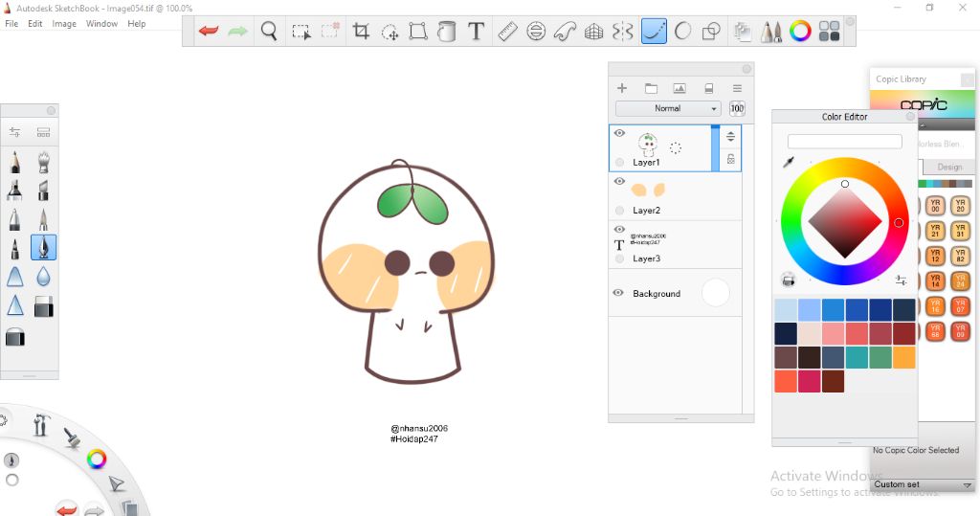This screenshot has height=516, width=980.
Task: Enable the French Curve tool
Action: coord(565,31)
